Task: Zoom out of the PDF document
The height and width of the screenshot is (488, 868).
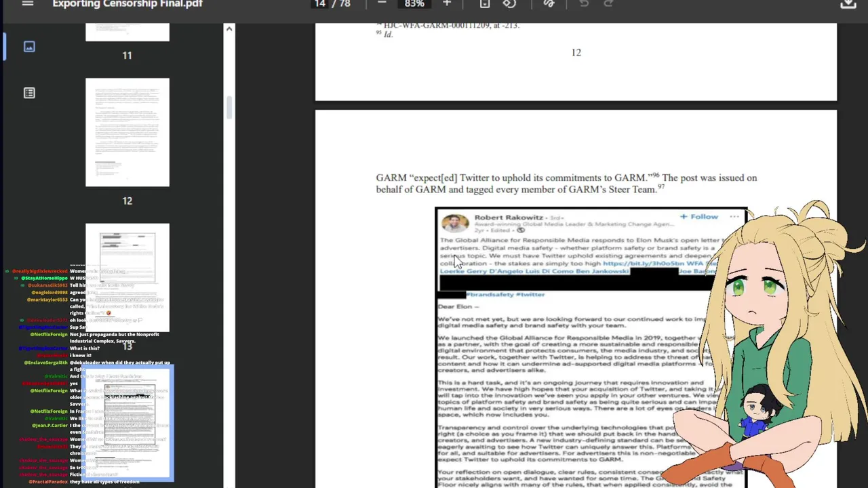Action: [382, 3]
